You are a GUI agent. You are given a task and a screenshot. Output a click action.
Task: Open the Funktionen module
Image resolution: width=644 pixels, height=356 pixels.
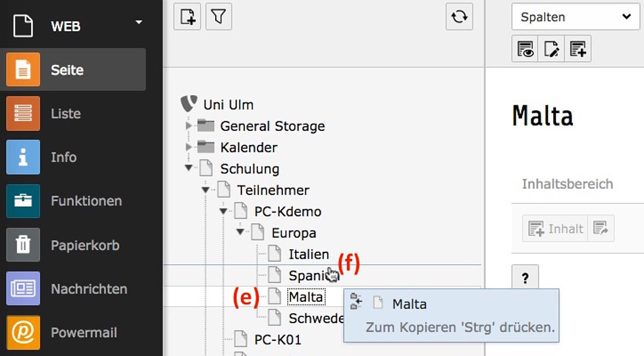click(73, 201)
